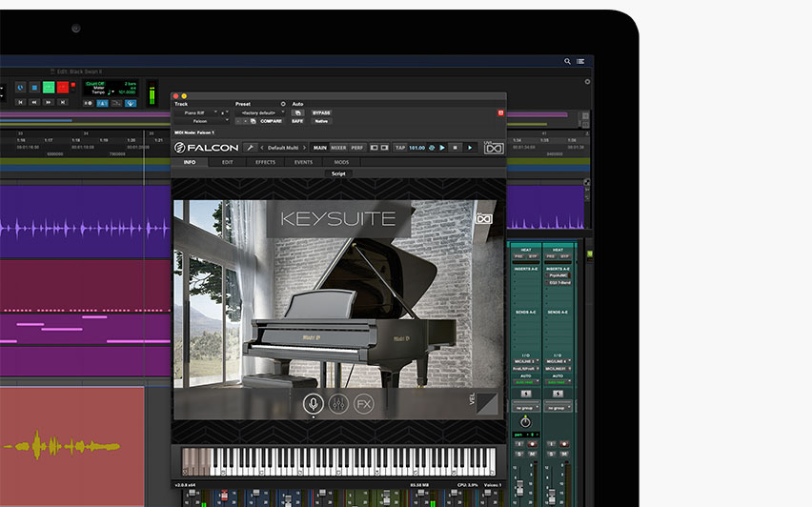Open the insert position 'a' dropdown

224,112
